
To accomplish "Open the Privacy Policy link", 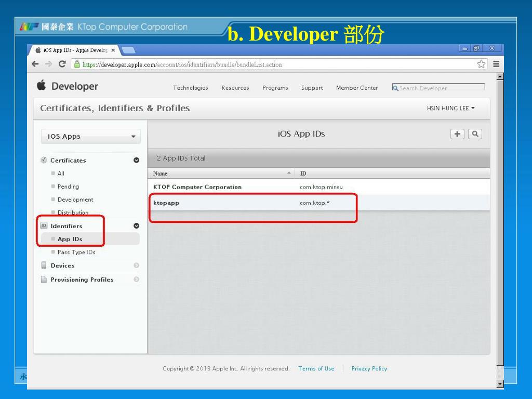I will [x=369, y=368].
